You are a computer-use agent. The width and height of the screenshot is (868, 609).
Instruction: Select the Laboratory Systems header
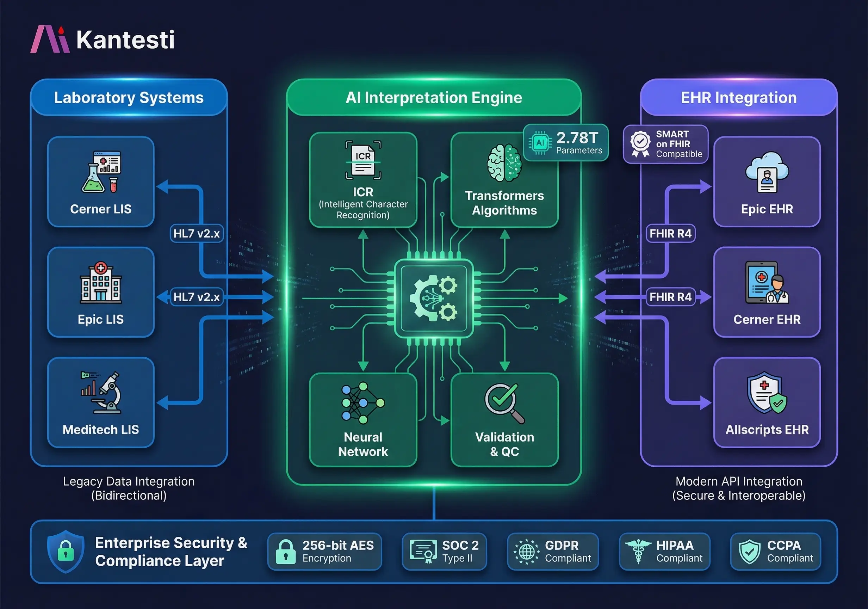(129, 98)
